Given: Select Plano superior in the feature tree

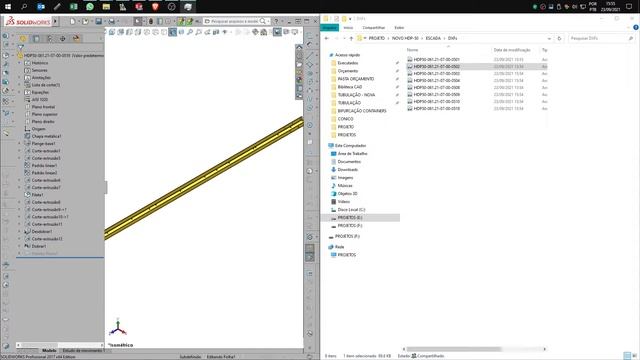Looking at the screenshot, I should pos(44,114).
